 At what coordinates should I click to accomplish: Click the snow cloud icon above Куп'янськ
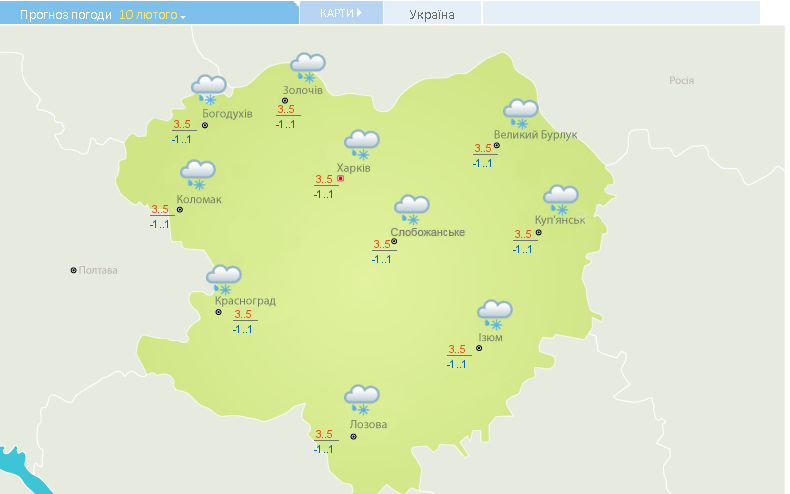(561, 200)
